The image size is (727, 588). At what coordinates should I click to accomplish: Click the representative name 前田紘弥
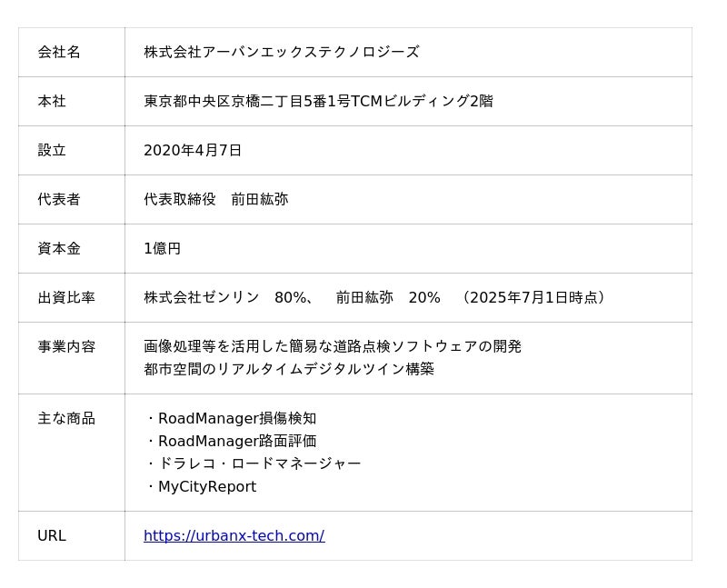260,199
